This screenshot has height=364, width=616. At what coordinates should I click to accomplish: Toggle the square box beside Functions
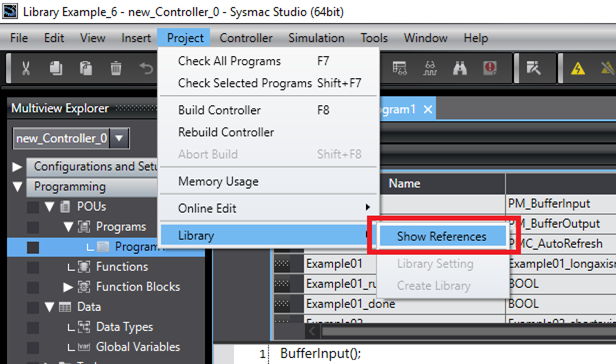coord(33,267)
